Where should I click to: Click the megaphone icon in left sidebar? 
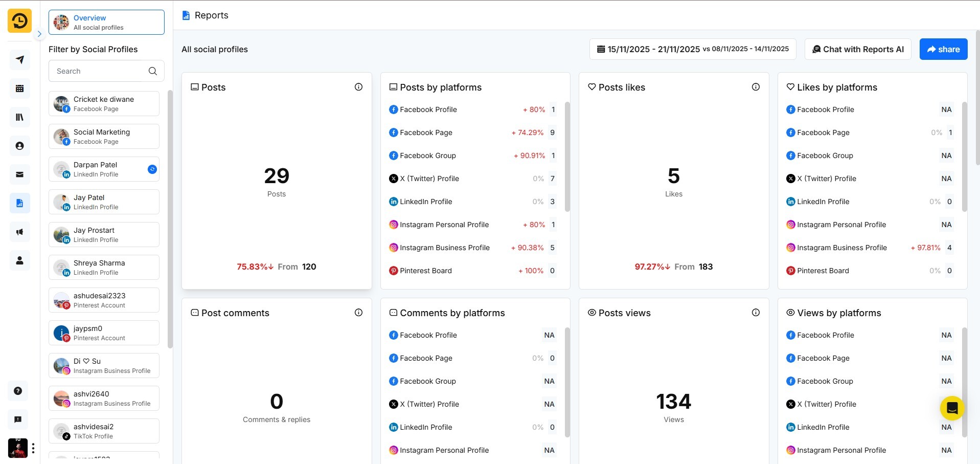pos(19,232)
